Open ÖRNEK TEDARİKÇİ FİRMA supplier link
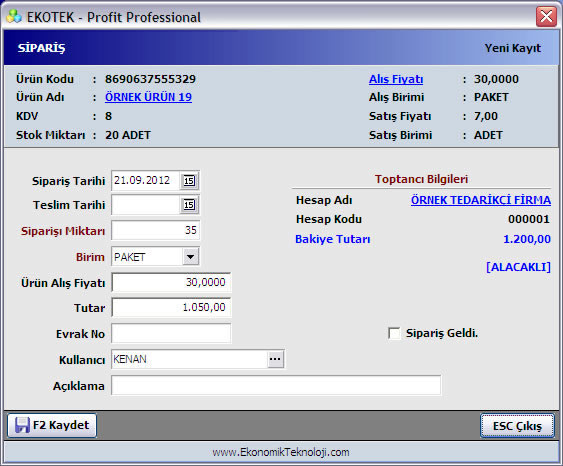Viewport: 563px width, 466px height. click(481, 200)
